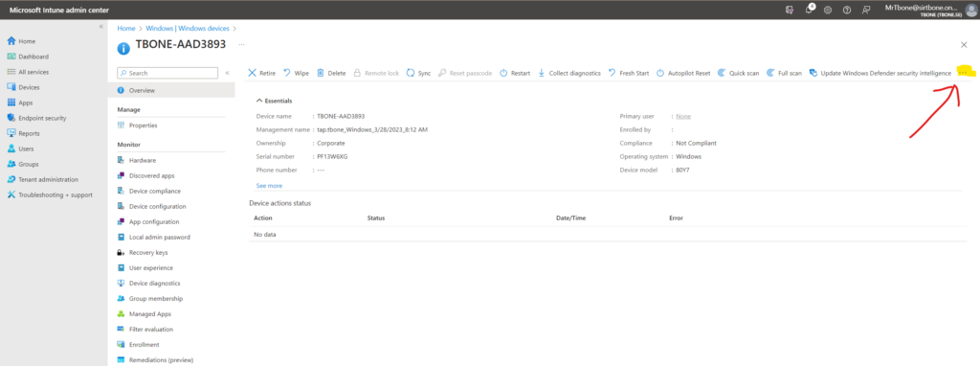Select Overview in the device menu
980x366 pixels.
(x=171, y=91)
